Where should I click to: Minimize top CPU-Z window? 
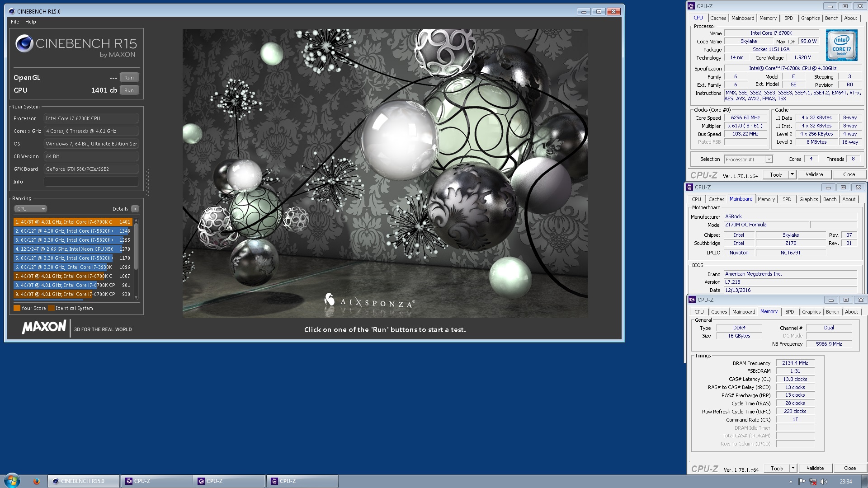830,6
